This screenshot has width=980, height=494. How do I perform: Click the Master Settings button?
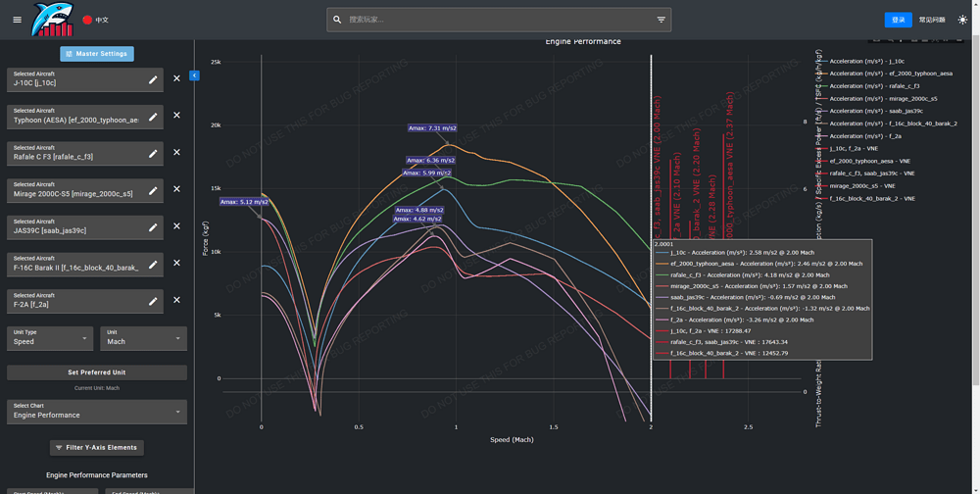click(97, 54)
